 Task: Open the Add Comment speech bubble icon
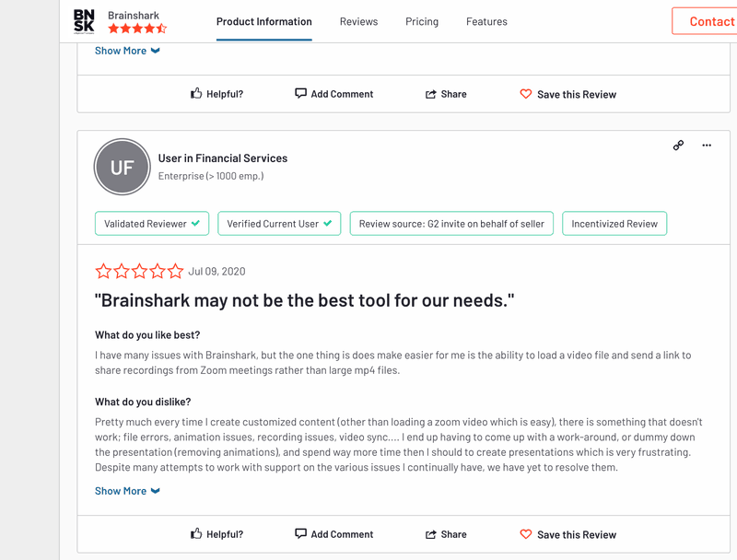tap(299, 534)
